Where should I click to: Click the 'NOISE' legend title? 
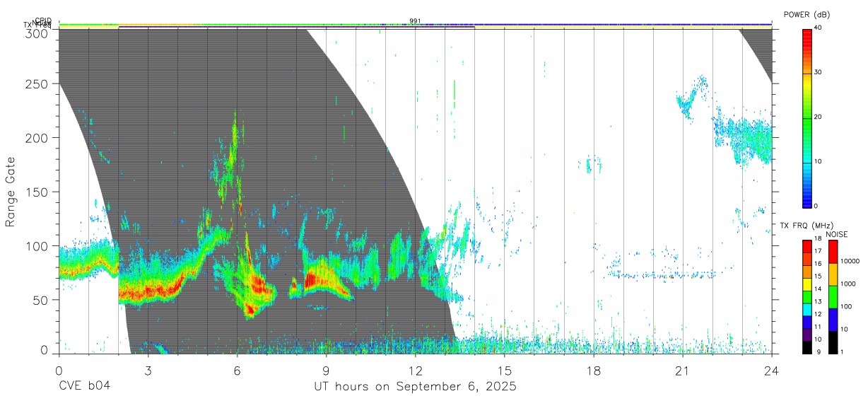click(x=837, y=235)
